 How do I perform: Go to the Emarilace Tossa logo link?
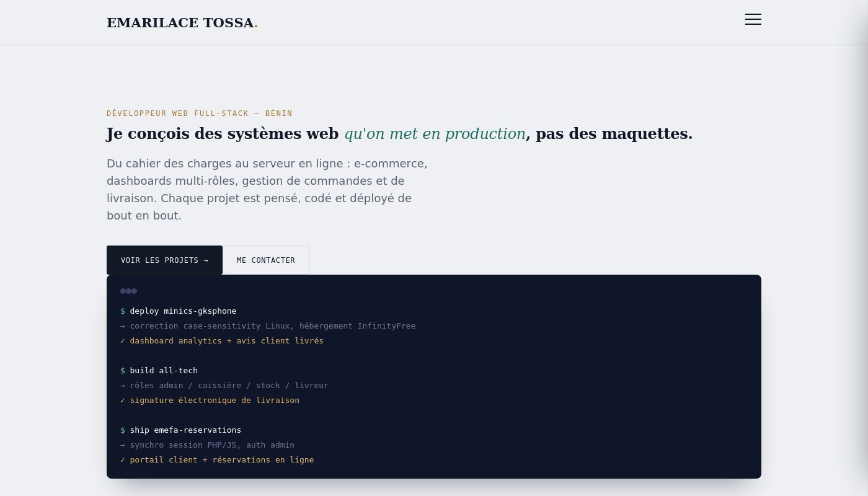182,23
